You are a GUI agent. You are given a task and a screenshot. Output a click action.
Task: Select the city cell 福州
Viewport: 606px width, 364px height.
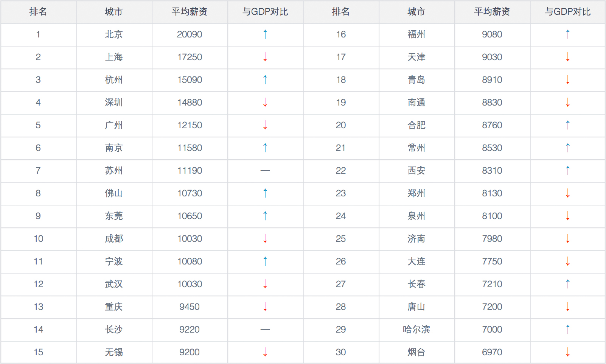[416, 34]
